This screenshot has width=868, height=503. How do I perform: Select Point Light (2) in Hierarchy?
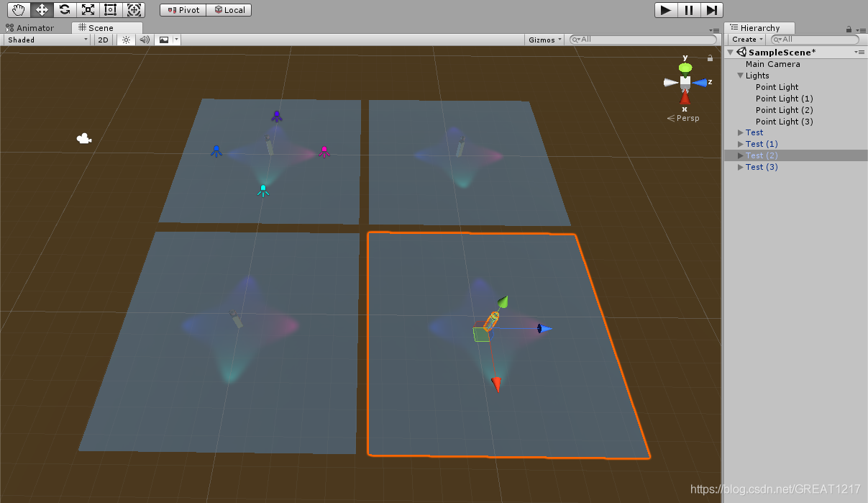click(784, 110)
